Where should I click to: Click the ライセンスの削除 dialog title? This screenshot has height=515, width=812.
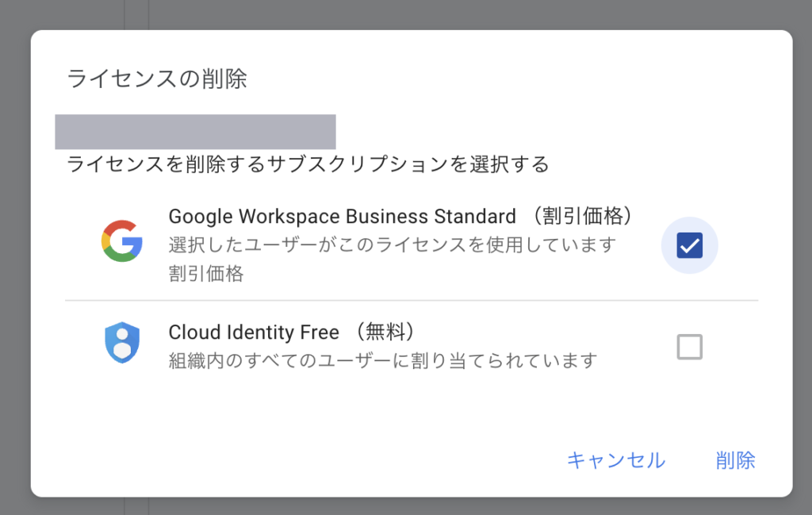pyautogui.click(x=157, y=79)
